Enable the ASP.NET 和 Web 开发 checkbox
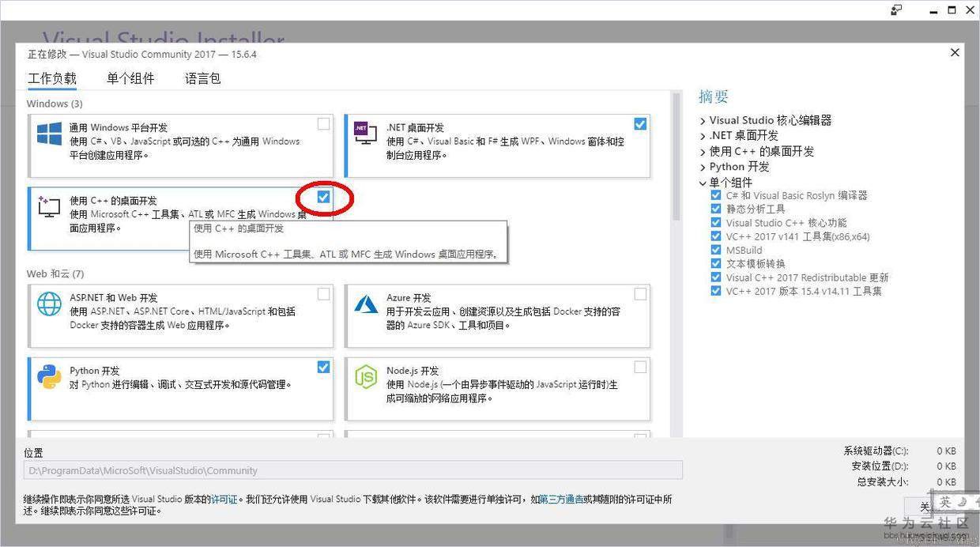 click(x=324, y=294)
